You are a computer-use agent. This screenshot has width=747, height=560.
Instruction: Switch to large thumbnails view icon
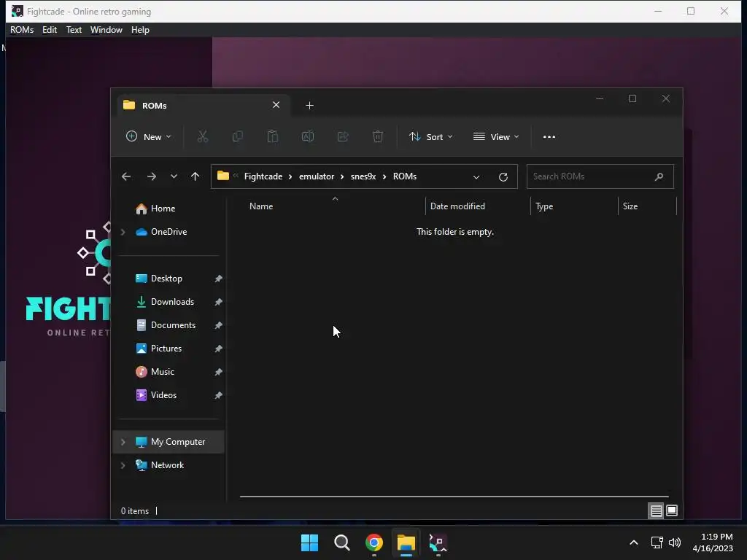672,511
